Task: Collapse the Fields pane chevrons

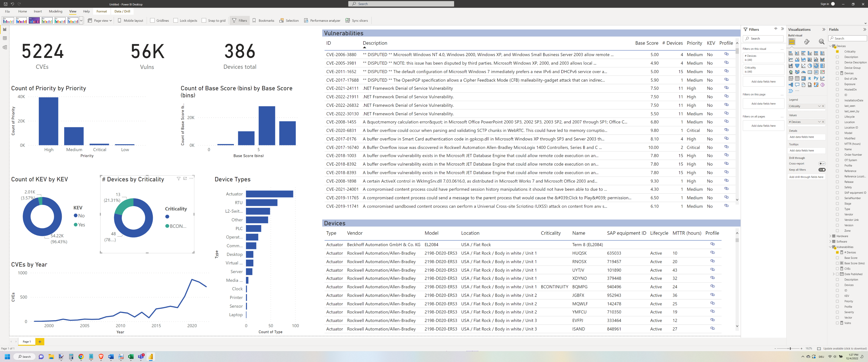Action: [864, 29]
